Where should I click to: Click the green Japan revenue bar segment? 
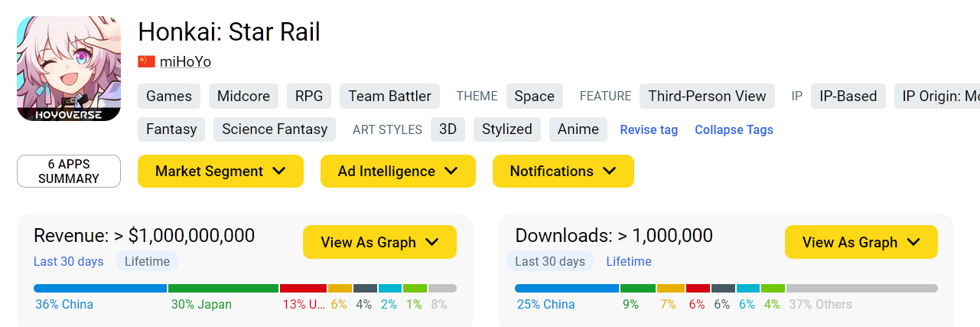coord(223,289)
